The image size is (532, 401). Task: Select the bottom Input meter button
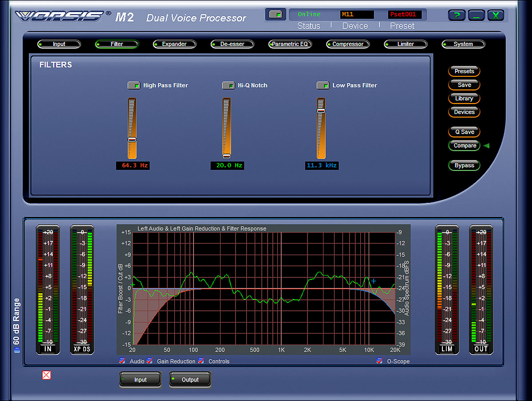pos(141,379)
